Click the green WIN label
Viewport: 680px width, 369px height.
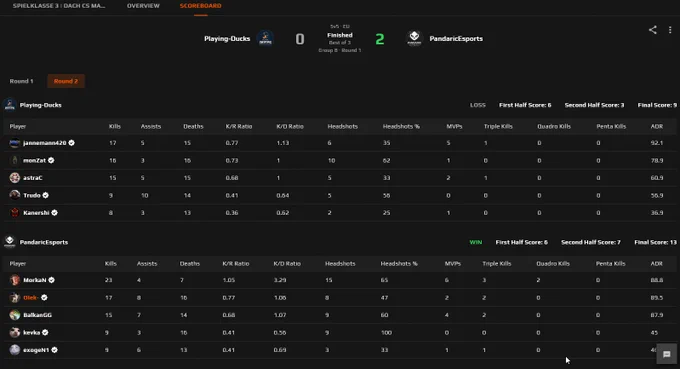[x=476, y=242]
